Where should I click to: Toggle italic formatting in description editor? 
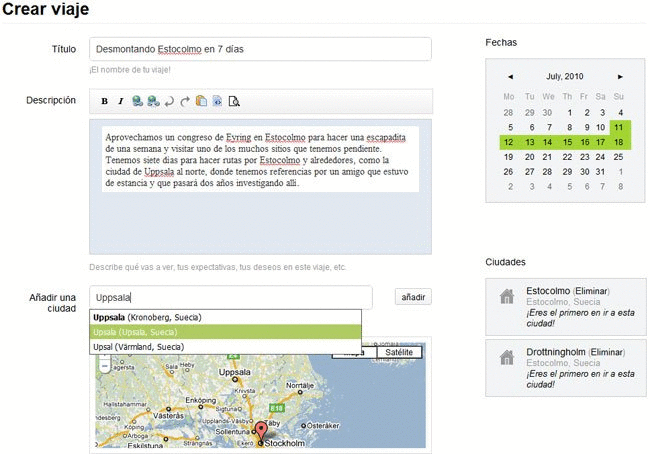coord(121,101)
